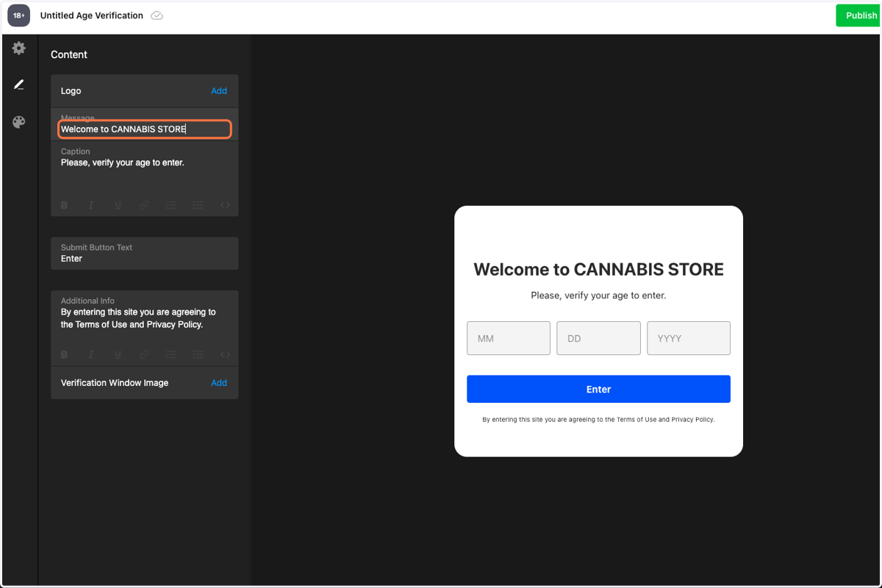Click the preview Terms of Use disclaimer text
This screenshot has width=882, height=588.
(x=598, y=420)
